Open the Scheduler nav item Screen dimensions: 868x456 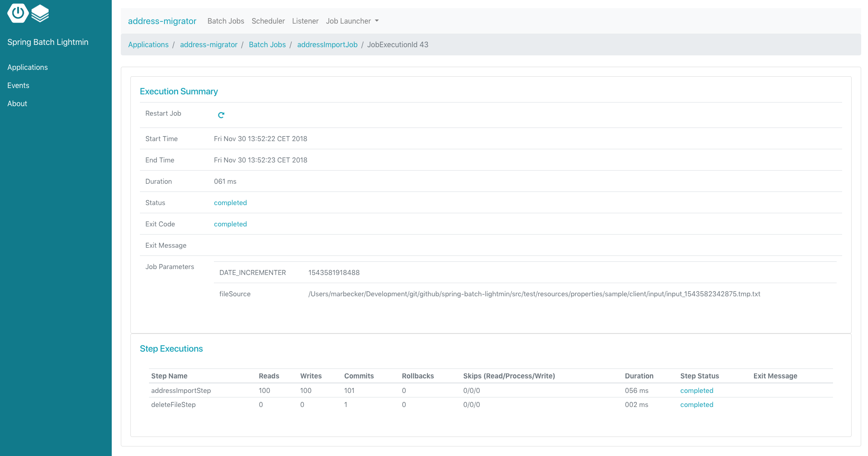(268, 21)
